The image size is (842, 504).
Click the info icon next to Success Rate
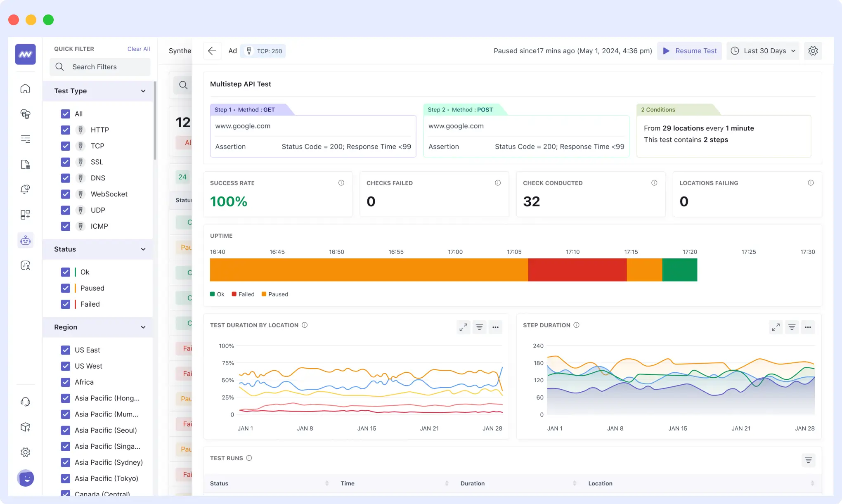[x=341, y=182]
